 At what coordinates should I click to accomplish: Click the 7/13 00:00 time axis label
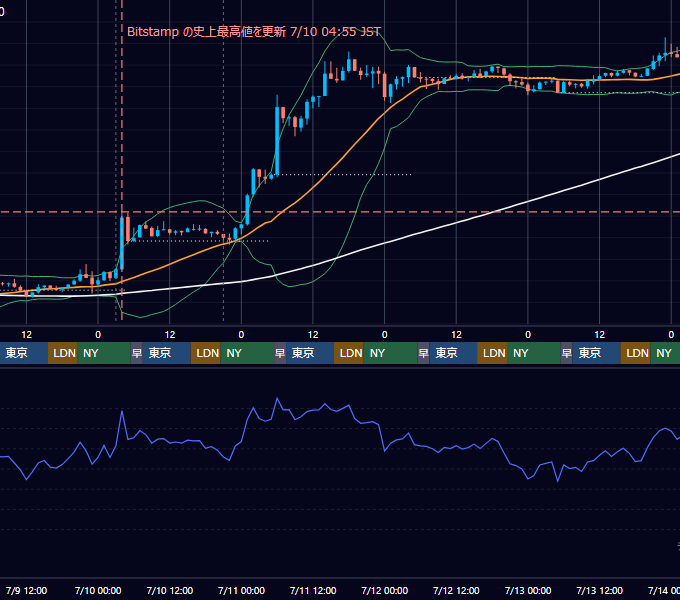(x=528, y=590)
